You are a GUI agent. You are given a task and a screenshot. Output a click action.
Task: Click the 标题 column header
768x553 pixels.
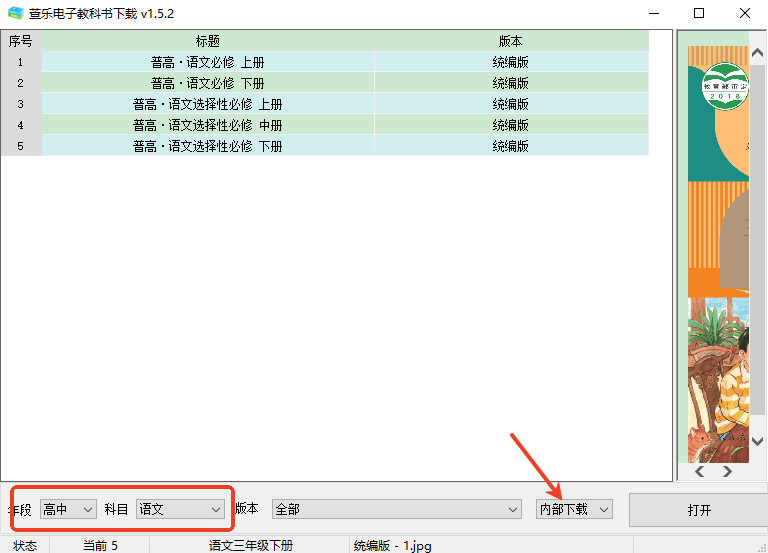tap(208, 41)
